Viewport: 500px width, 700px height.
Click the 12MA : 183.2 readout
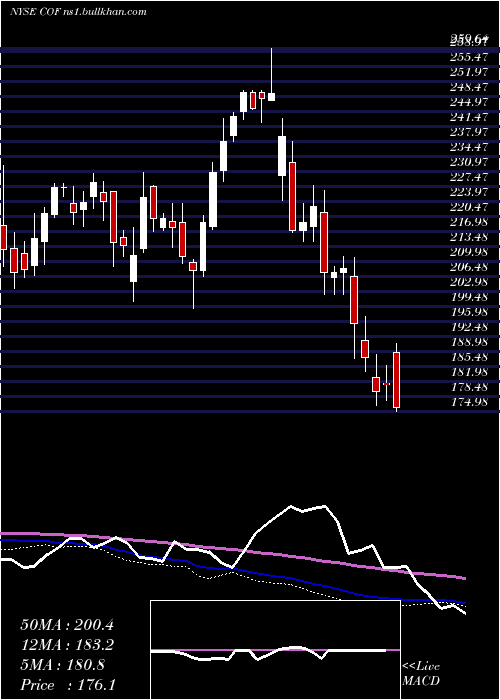67,645
